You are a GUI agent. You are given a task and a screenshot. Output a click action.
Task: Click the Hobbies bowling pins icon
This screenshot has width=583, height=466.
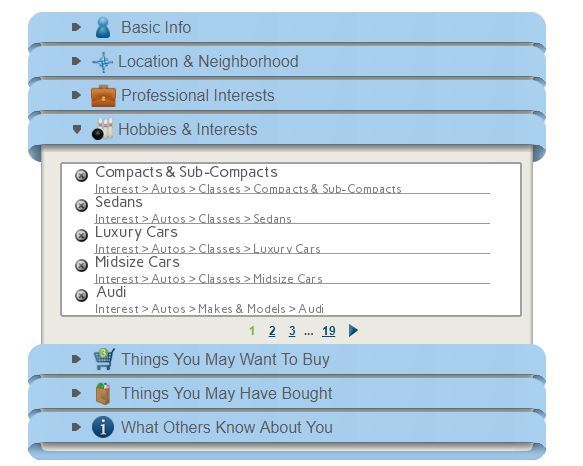tap(103, 129)
